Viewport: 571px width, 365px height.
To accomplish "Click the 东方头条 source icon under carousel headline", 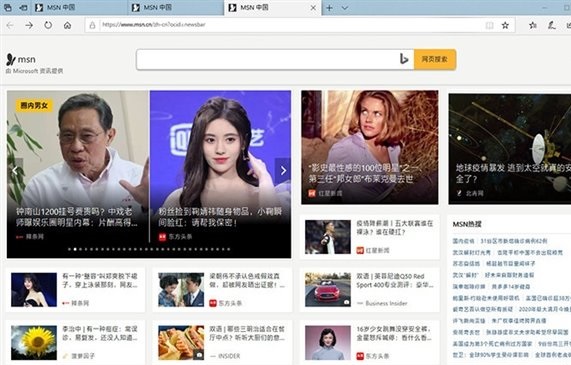I will click(162, 237).
